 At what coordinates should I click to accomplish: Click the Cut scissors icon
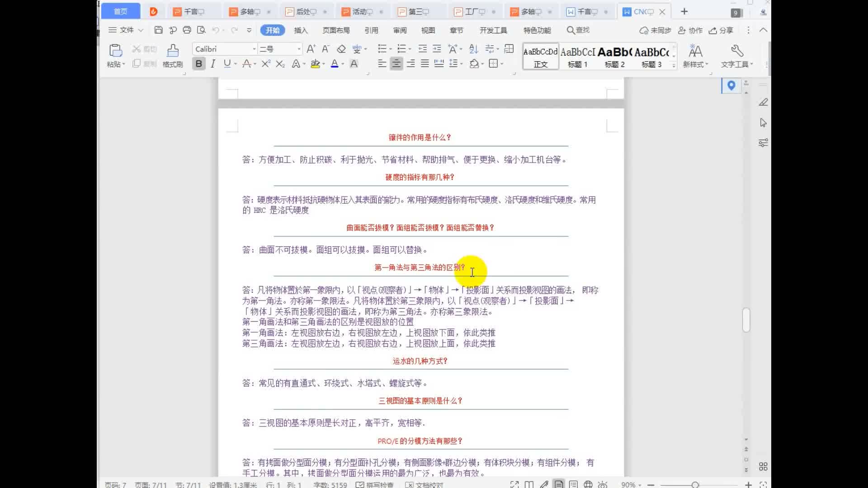pos(136,49)
